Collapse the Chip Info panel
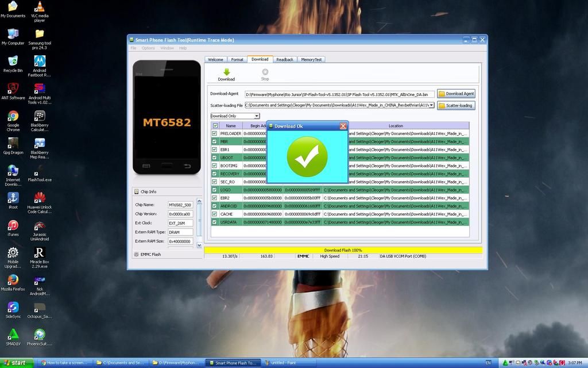 (x=137, y=191)
